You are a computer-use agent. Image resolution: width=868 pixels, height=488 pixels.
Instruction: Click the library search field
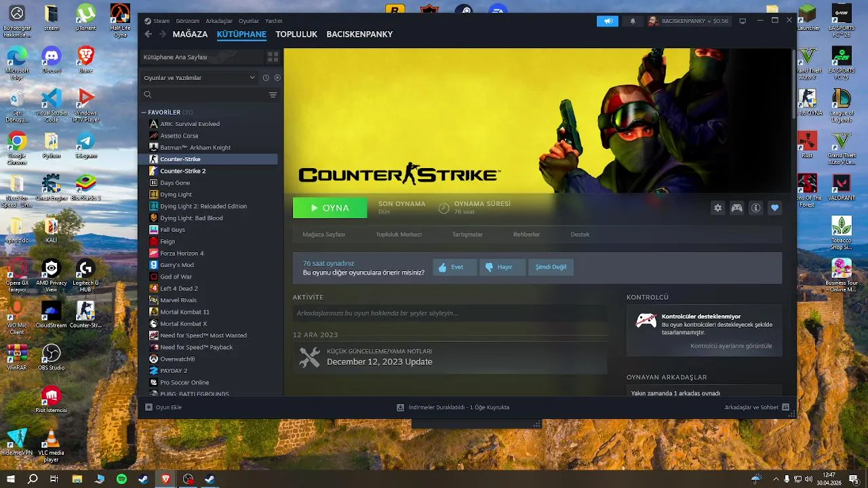(203, 95)
